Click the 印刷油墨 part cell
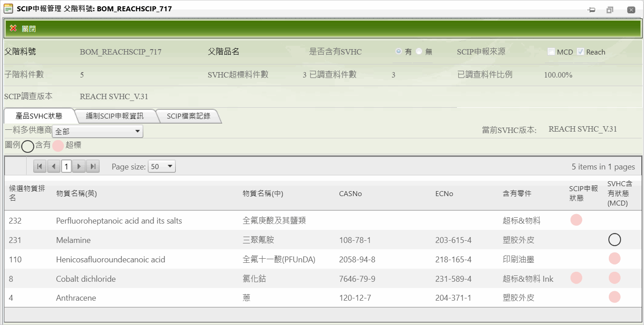This screenshot has width=644, height=325. point(518,260)
